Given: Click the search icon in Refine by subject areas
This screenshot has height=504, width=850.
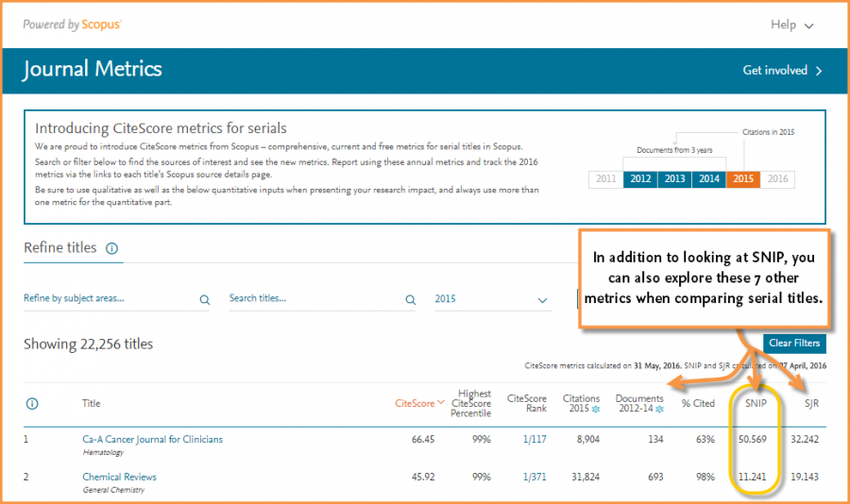Looking at the screenshot, I should (204, 300).
